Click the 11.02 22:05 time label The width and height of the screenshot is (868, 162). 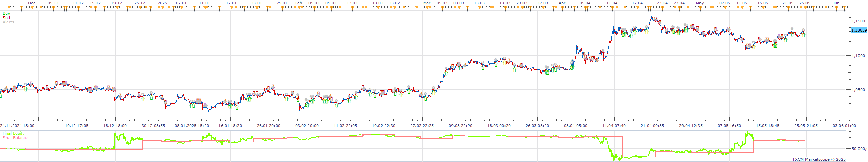pos(346,126)
